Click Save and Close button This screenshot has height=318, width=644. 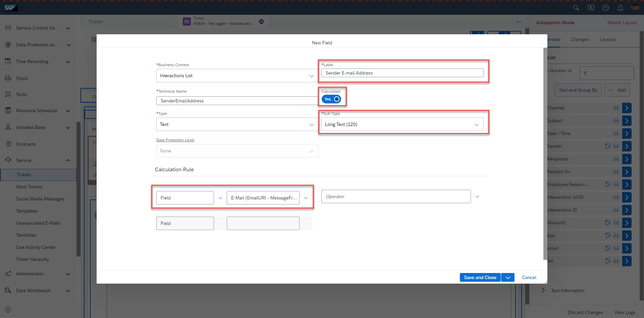coord(480,277)
